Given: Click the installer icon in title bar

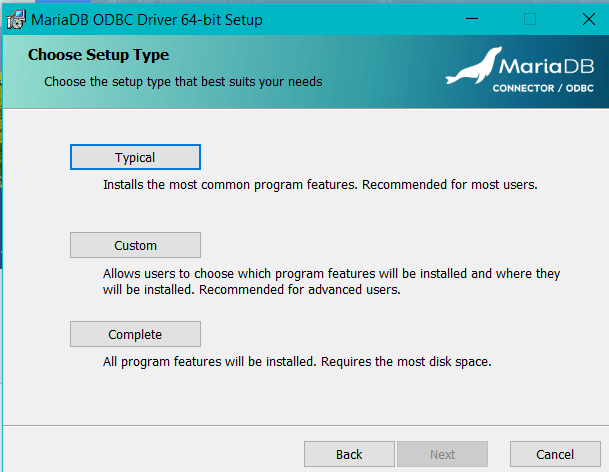Looking at the screenshot, I should click(x=17, y=18).
